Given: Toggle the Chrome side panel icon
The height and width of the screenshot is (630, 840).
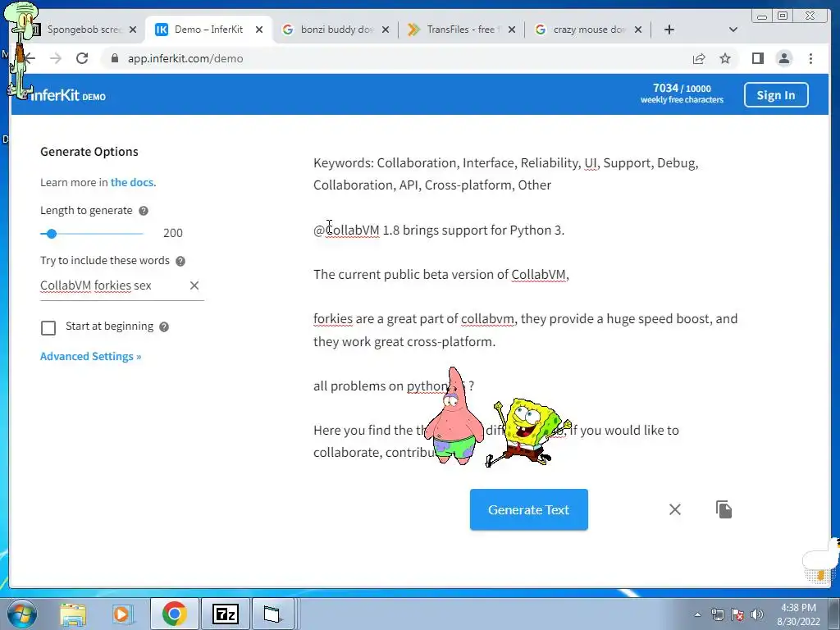Looking at the screenshot, I should click(757, 58).
